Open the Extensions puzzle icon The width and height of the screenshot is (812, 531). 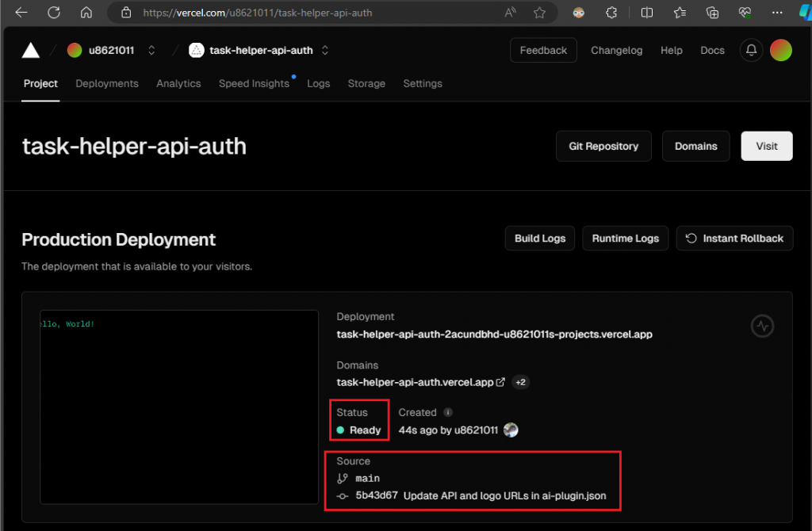click(611, 13)
